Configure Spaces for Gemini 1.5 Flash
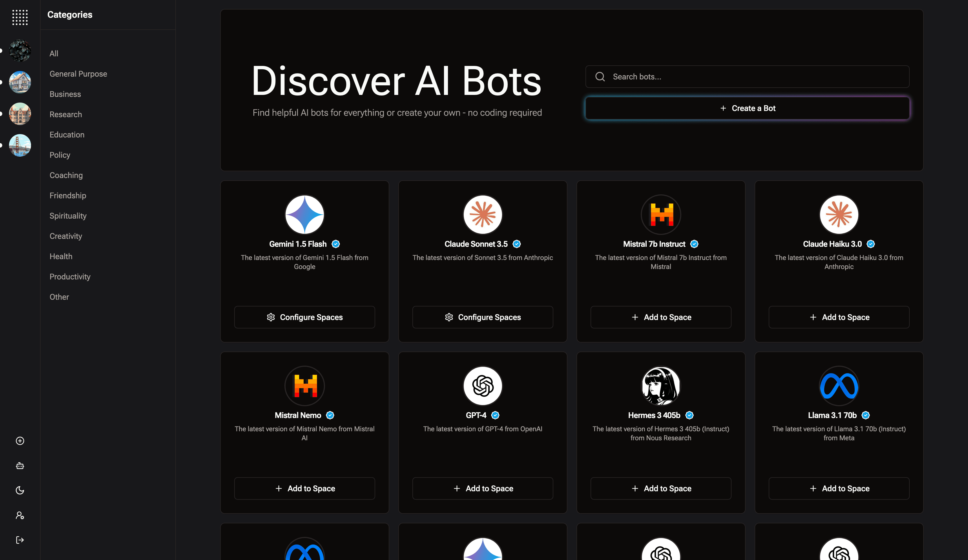Viewport: 968px width, 560px height. (x=305, y=317)
